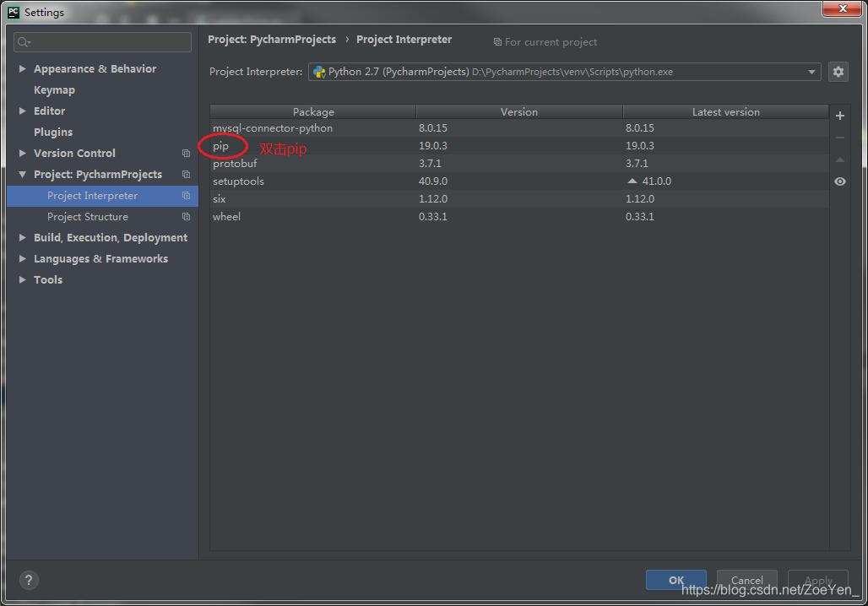Viewport: 868px width, 606px height.
Task: Click OK button
Action: click(x=676, y=580)
